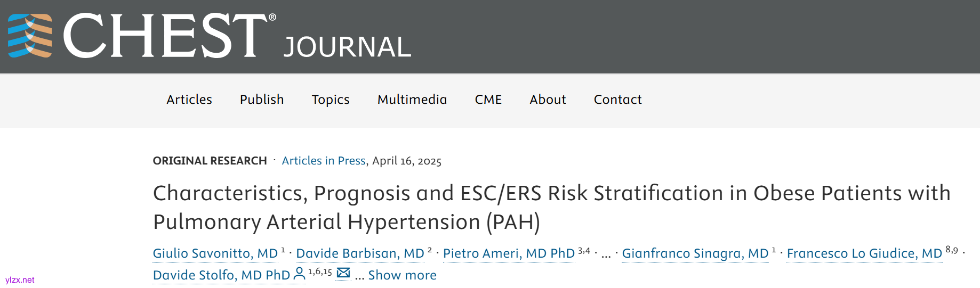
Task: Open the Publish menu
Action: (x=262, y=100)
